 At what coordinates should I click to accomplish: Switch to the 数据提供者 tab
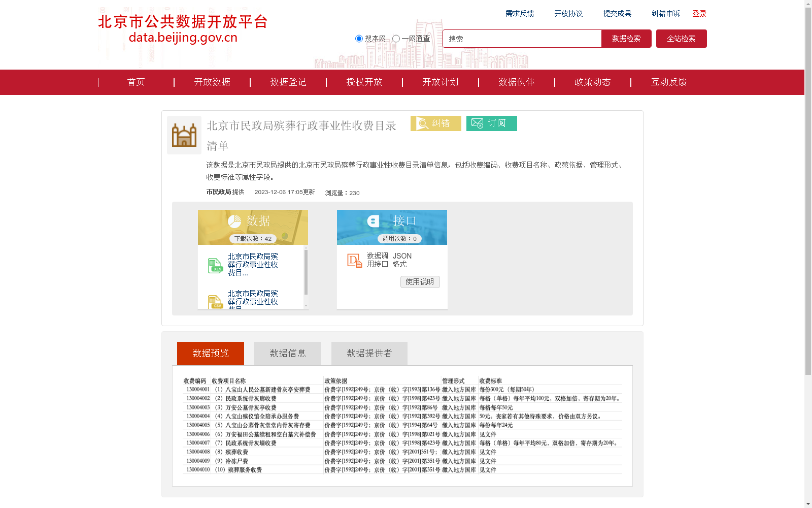[369, 354]
